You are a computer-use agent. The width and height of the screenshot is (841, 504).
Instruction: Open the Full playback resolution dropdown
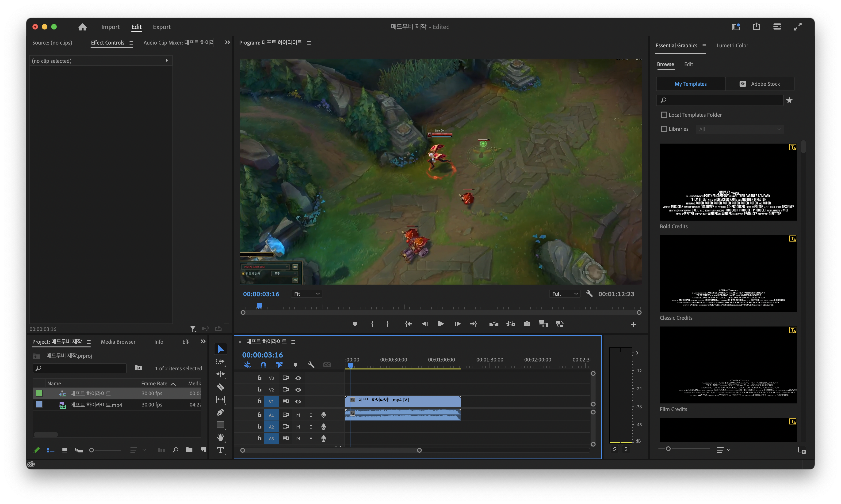pyautogui.click(x=564, y=294)
